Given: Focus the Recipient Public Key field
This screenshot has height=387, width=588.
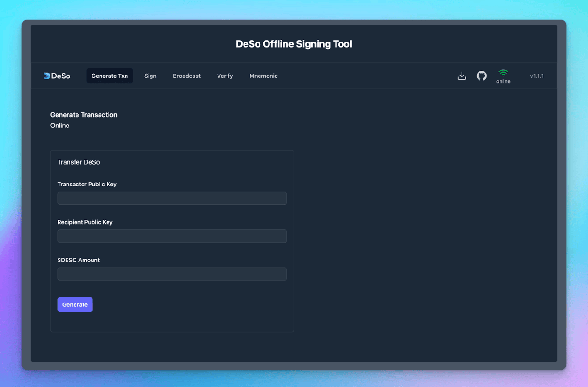Looking at the screenshot, I should [172, 236].
